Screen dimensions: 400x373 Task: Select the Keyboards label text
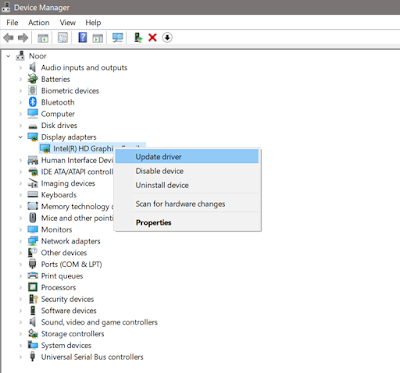(59, 195)
